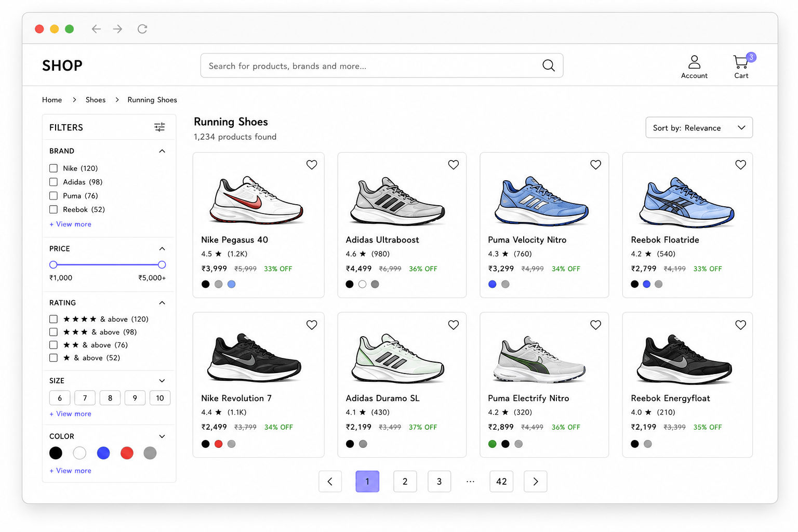The height and width of the screenshot is (532, 798).
Task: Click the filter settings sliders icon
Action: tap(159, 127)
